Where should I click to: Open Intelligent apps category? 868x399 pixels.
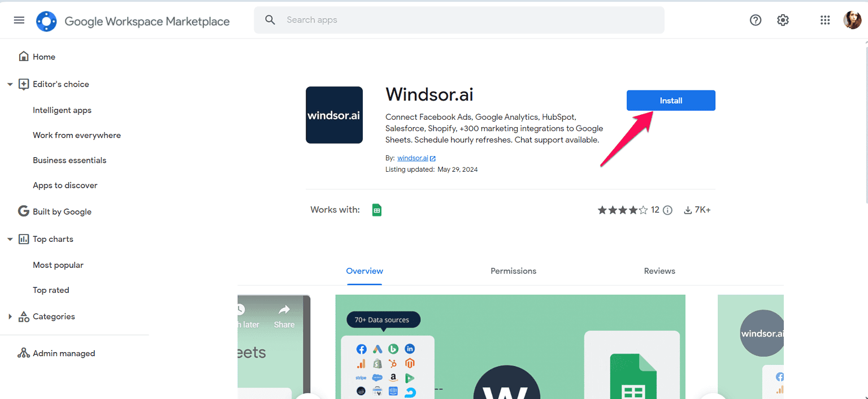point(62,110)
